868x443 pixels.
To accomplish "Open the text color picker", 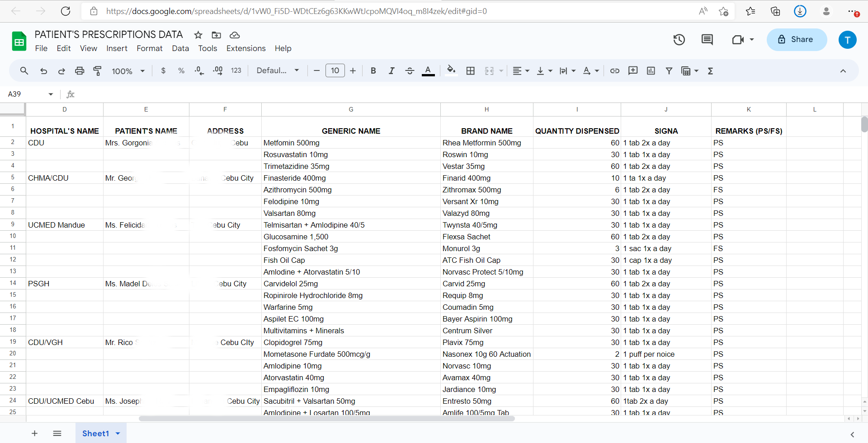I will 428,71.
